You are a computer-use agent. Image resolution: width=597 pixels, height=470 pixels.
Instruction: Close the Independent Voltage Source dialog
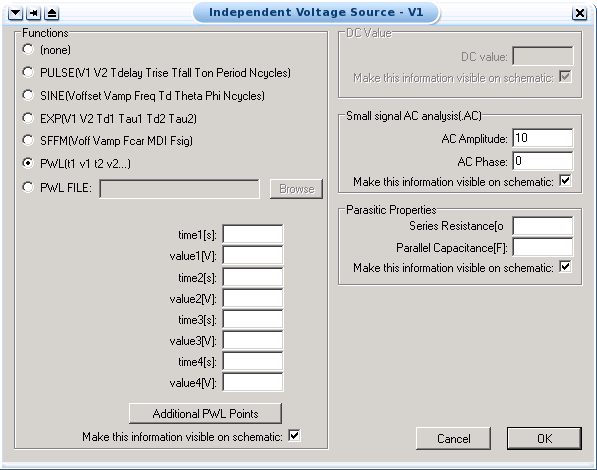(x=579, y=13)
